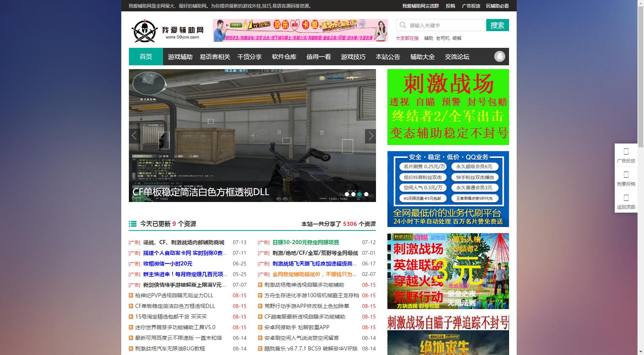Click the icon beside 酷我音乐 v8.7.7.1
Viewport: 644px width, 355px height.
pyautogui.click(x=260, y=349)
